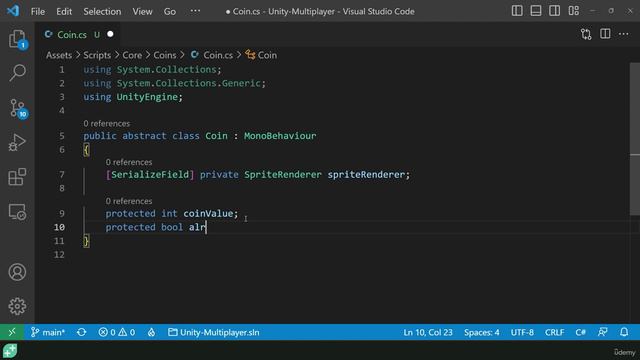Change file encoding via UTF-8
This screenshot has width=640, height=360.
click(x=522, y=332)
